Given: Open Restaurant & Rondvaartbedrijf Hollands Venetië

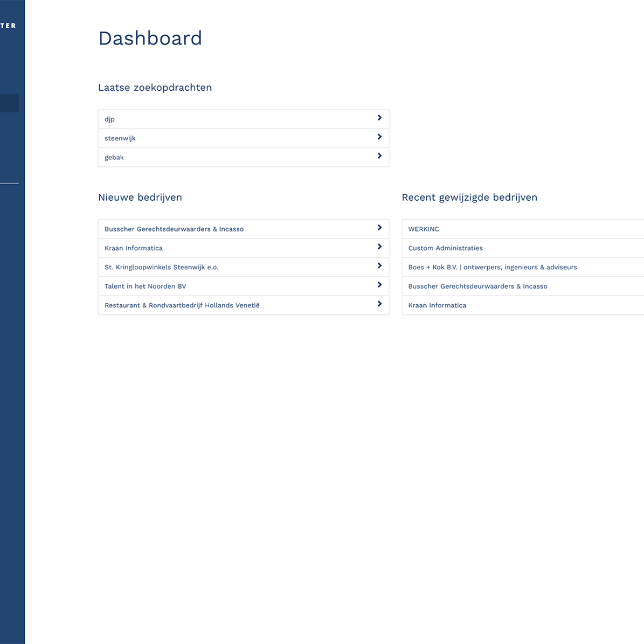Looking at the screenshot, I should 182,305.
